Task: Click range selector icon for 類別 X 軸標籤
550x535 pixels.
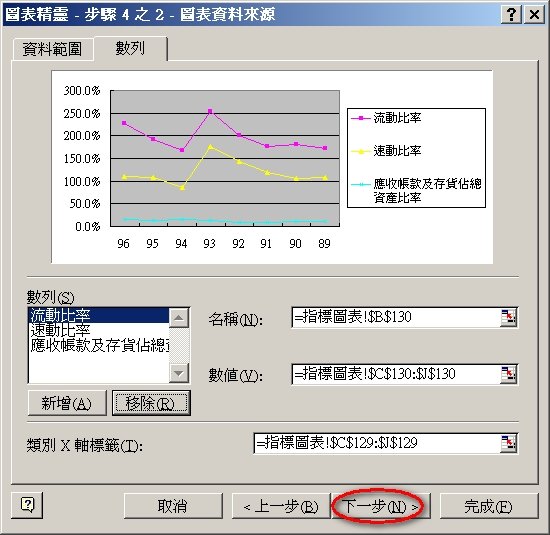Action: 508,443
